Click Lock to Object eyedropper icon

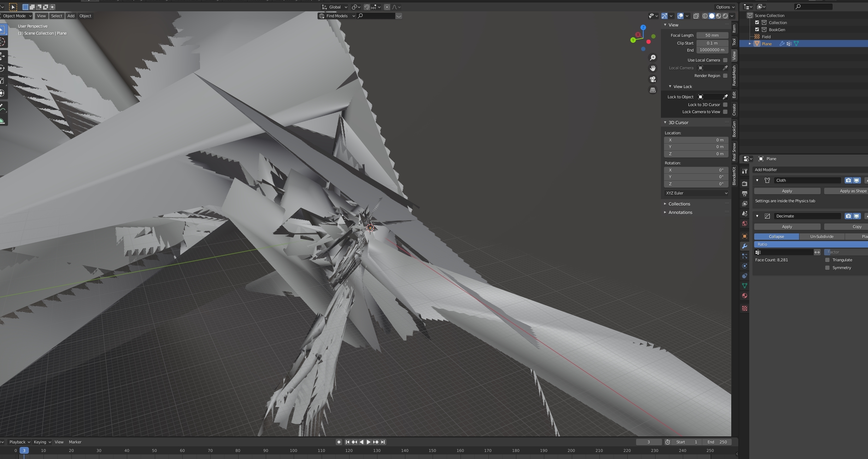(x=725, y=97)
